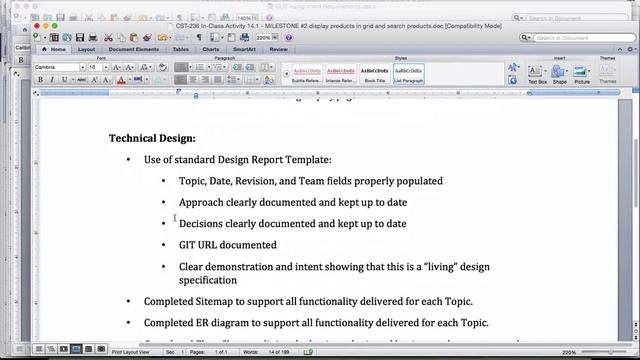Open the Document Elements tab
Image resolution: width=640 pixels, height=360 pixels.
click(x=134, y=49)
